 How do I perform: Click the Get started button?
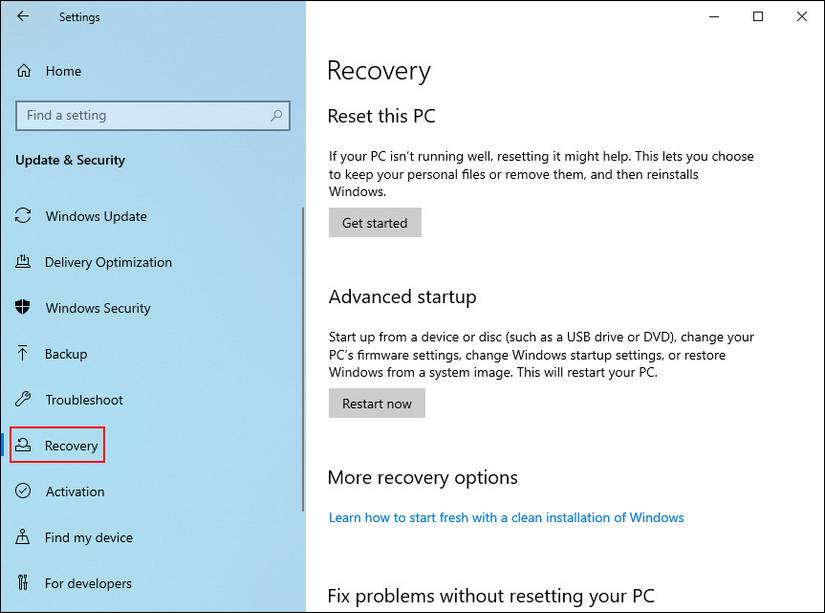point(375,222)
